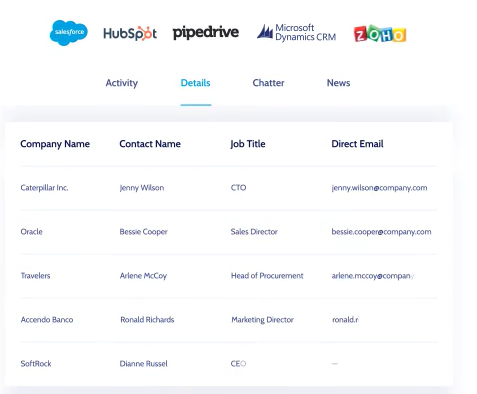Viewport: 477px width, 394px height.
Task: Select the Details tab
Action: tap(195, 83)
